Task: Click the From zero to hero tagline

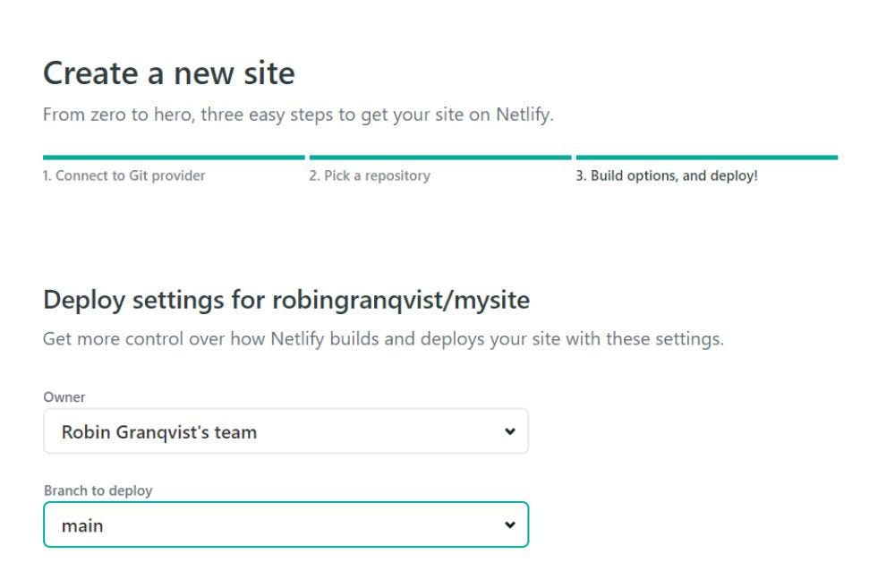Action: coord(299,115)
